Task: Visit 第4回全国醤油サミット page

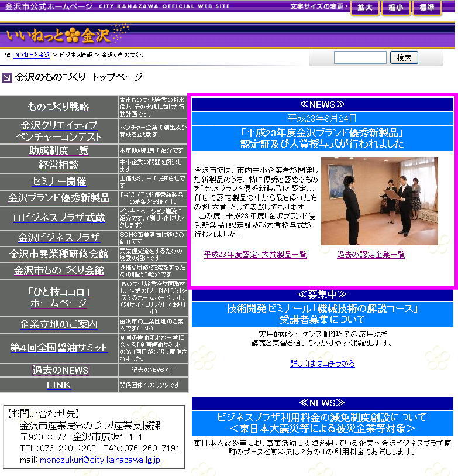Action: [x=59, y=348]
